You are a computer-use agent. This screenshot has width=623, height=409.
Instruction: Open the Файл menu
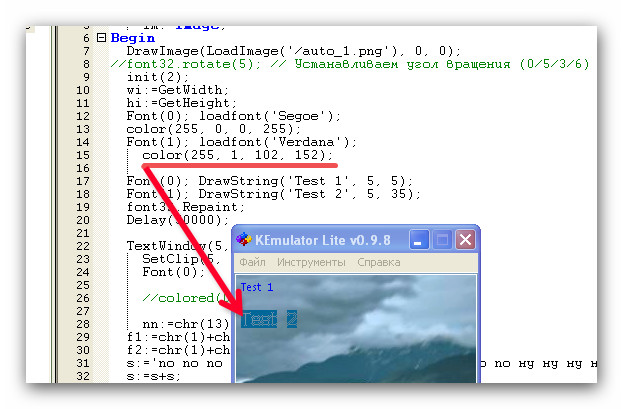[253, 263]
